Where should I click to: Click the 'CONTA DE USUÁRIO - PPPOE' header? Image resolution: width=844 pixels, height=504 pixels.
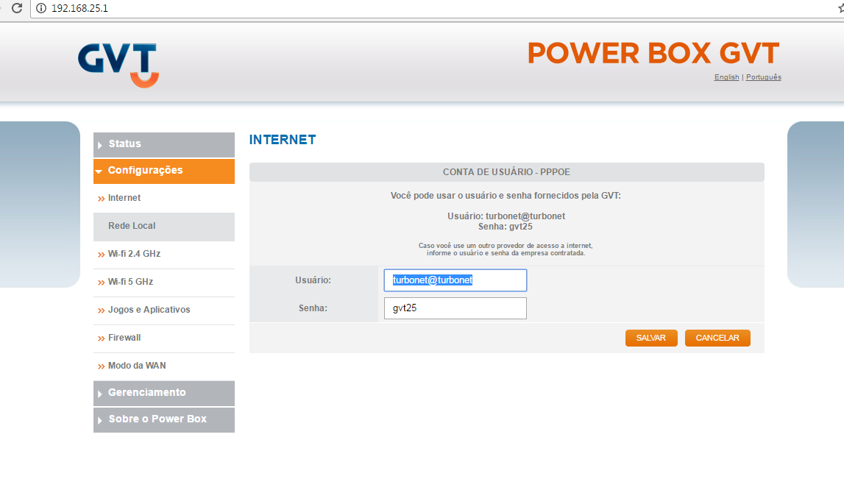click(x=506, y=172)
